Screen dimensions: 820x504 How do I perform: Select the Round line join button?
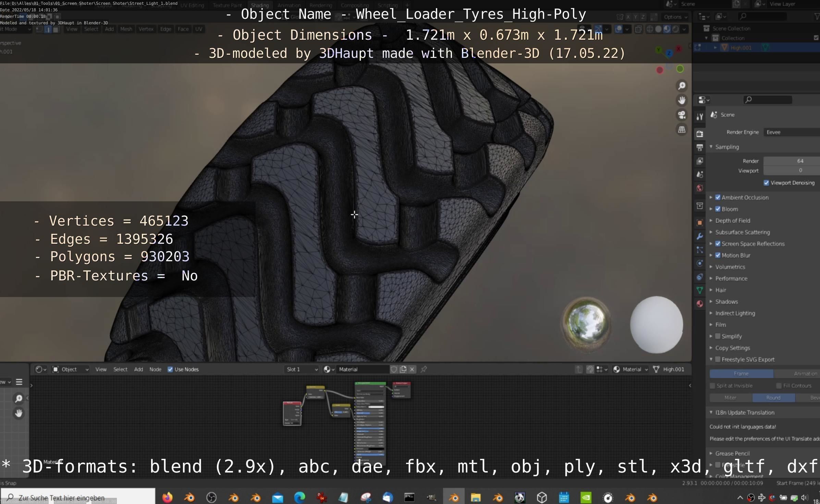(773, 398)
